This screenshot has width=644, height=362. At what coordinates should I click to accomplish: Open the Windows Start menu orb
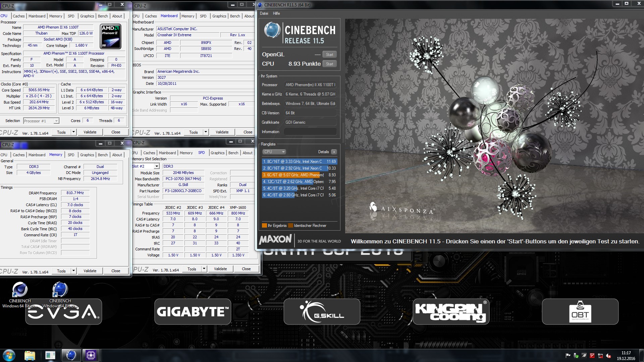(9, 355)
